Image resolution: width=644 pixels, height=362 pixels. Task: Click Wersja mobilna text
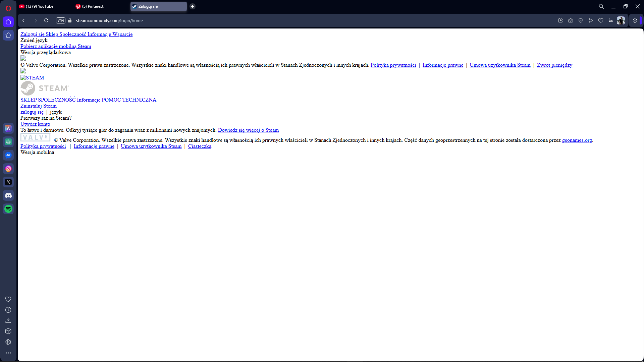(37, 152)
